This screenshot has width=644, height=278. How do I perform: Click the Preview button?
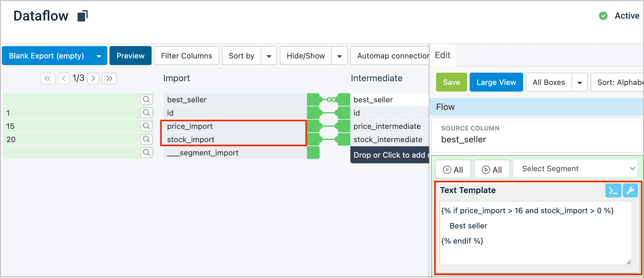130,56
